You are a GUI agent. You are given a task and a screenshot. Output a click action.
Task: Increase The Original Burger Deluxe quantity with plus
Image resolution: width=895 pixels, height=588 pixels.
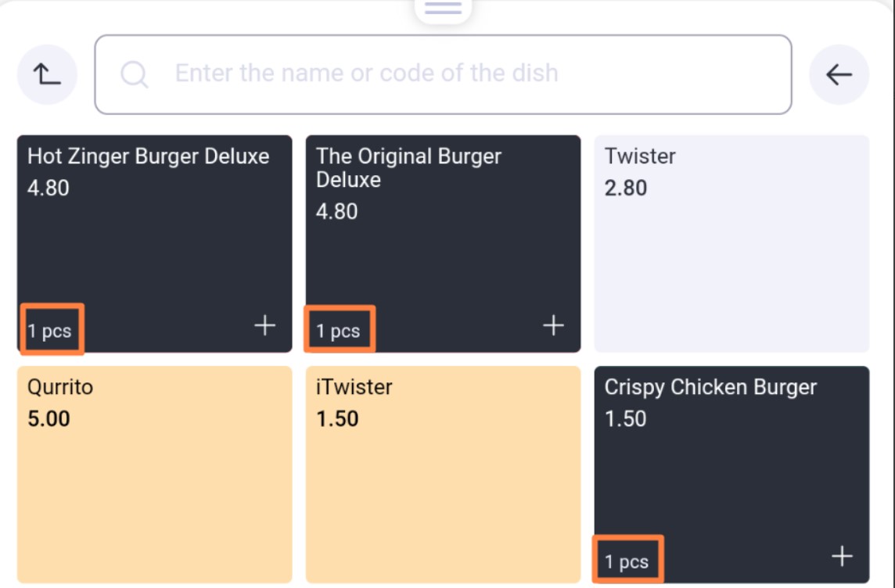(553, 325)
